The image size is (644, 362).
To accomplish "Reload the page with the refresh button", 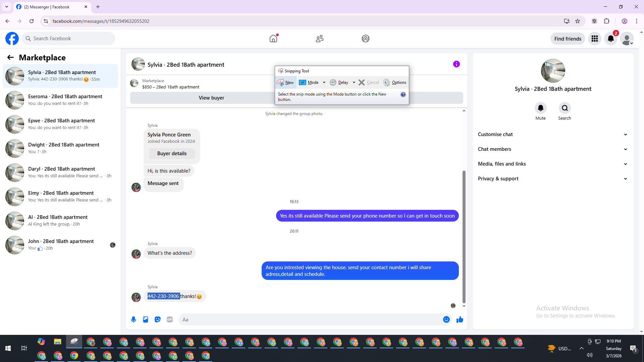I will pos(32,21).
